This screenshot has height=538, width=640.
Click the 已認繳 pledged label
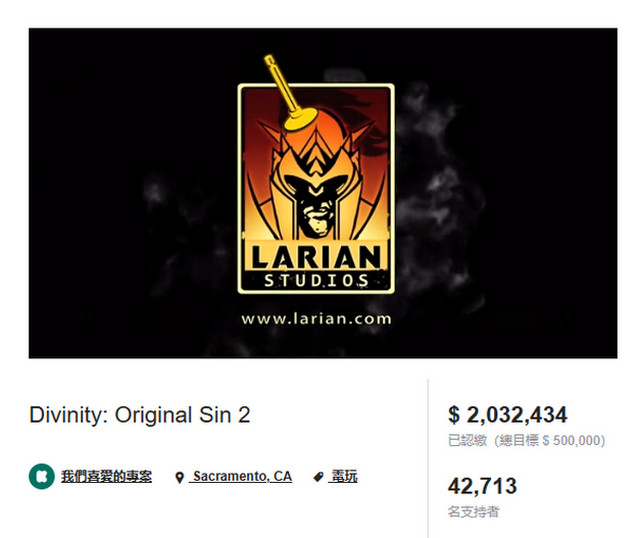[x=467, y=440]
